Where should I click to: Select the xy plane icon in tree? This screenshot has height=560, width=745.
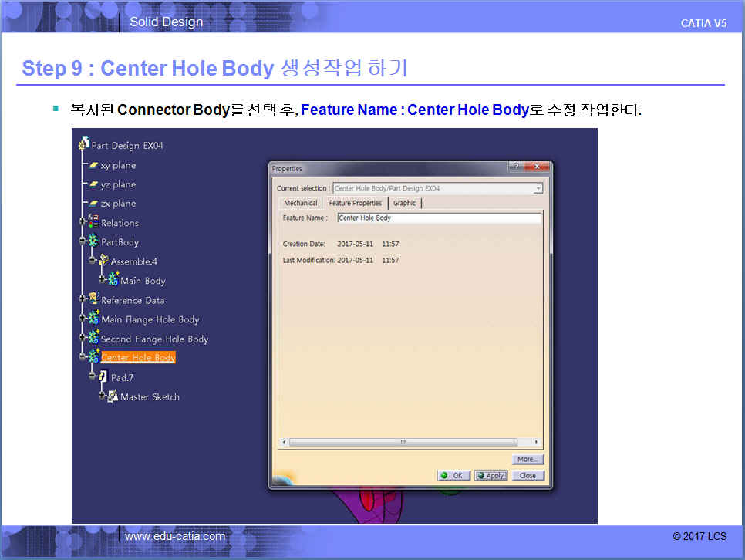point(93,166)
